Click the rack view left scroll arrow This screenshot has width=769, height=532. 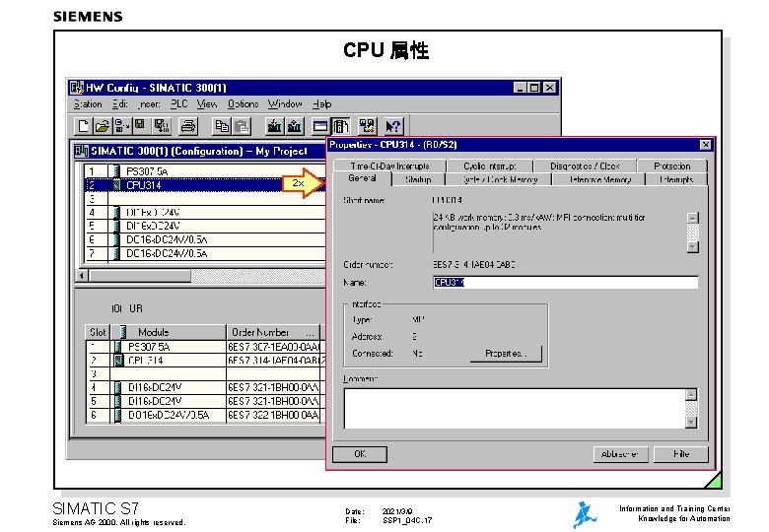point(82,276)
